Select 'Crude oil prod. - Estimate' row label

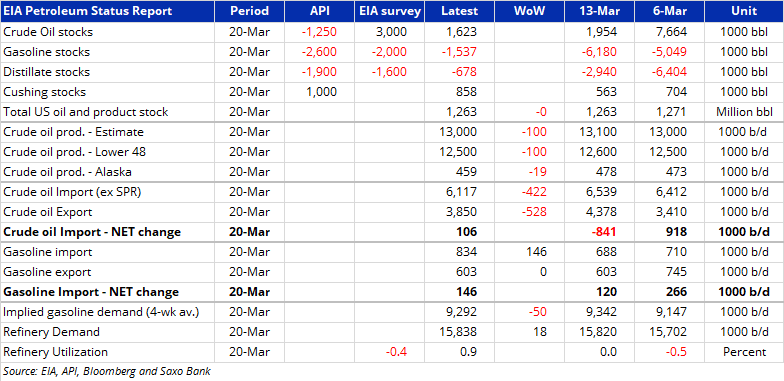(x=74, y=132)
